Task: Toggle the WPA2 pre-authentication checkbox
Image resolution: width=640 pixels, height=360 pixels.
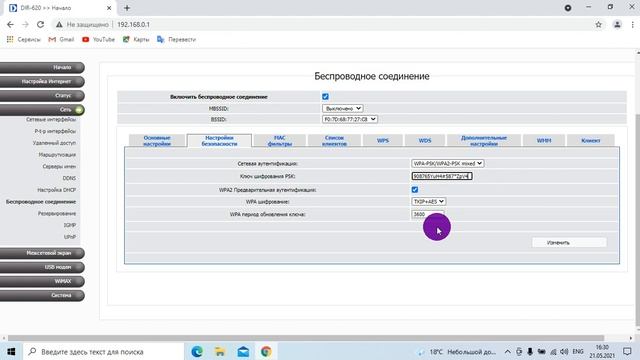Action: pyautogui.click(x=415, y=189)
